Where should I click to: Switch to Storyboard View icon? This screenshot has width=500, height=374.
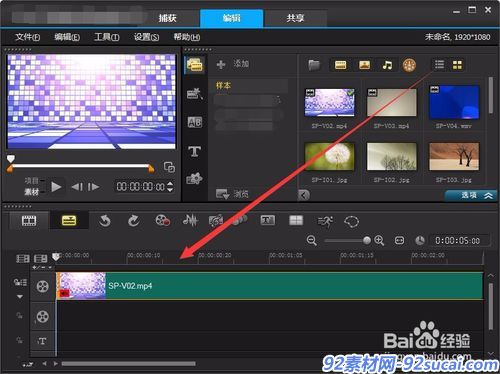[x=29, y=221]
